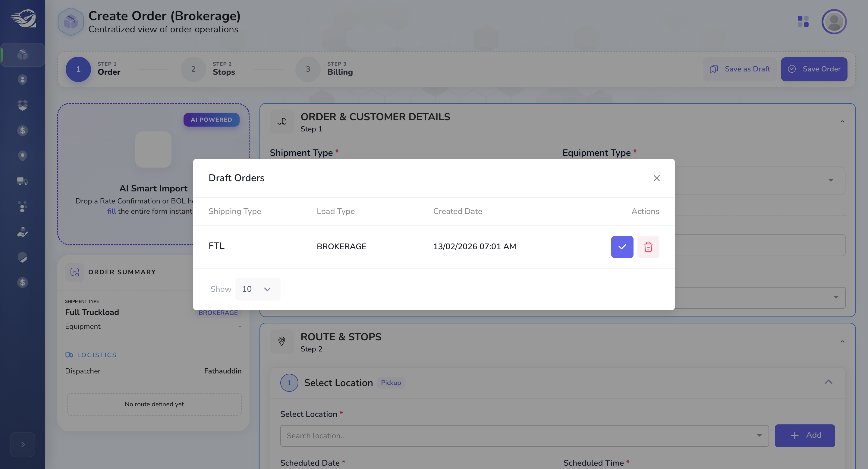Click the truck icon in sidebar
This screenshot has width=868, height=469.
pyautogui.click(x=22, y=181)
